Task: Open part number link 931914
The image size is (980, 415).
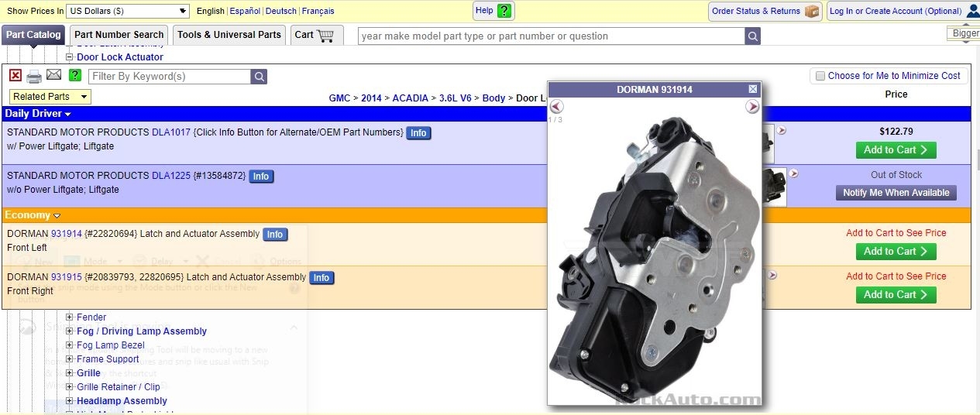Action: point(67,234)
